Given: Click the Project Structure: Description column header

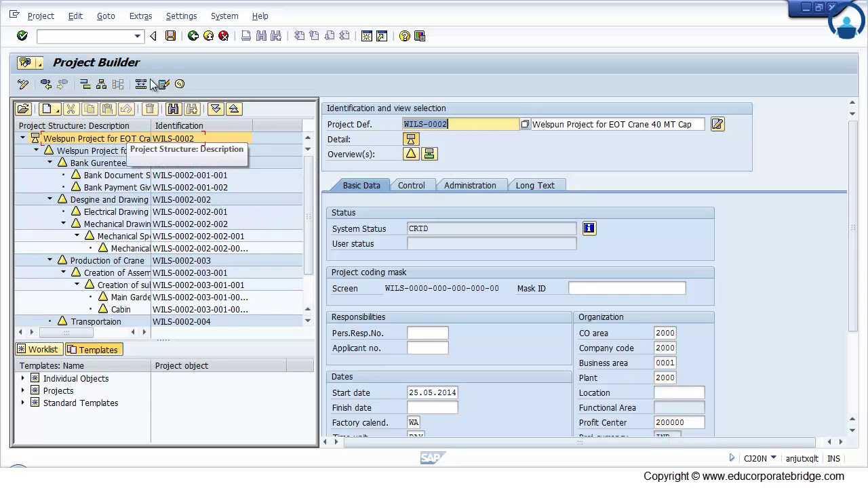Looking at the screenshot, I should (x=83, y=125).
